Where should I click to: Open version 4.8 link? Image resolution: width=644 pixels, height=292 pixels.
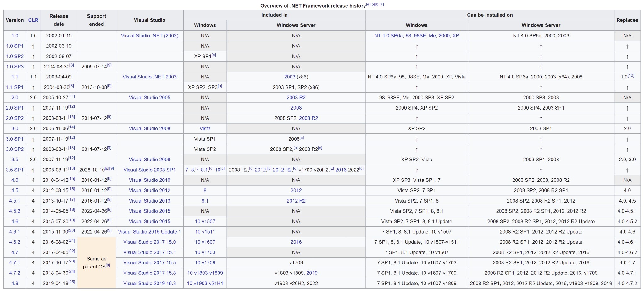coord(15,283)
